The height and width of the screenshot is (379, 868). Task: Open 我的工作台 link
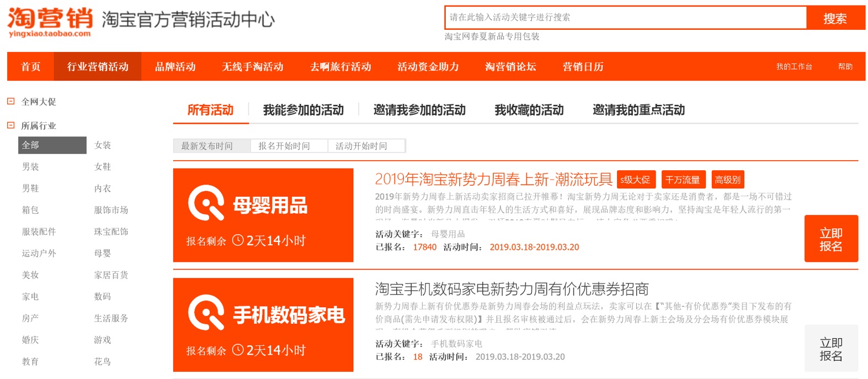(x=794, y=66)
